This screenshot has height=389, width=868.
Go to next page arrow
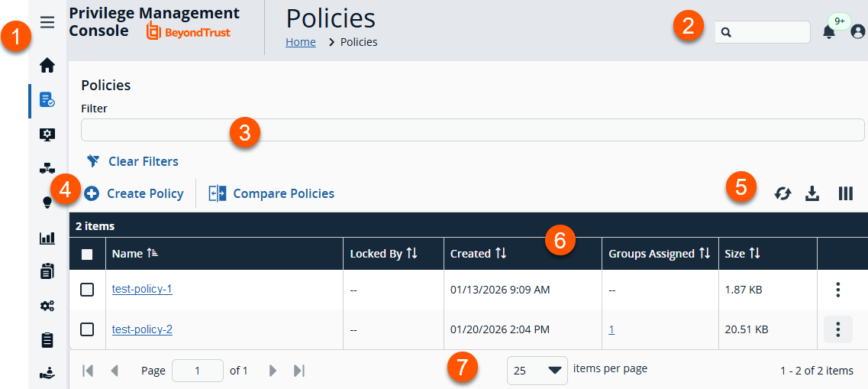(x=273, y=371)
